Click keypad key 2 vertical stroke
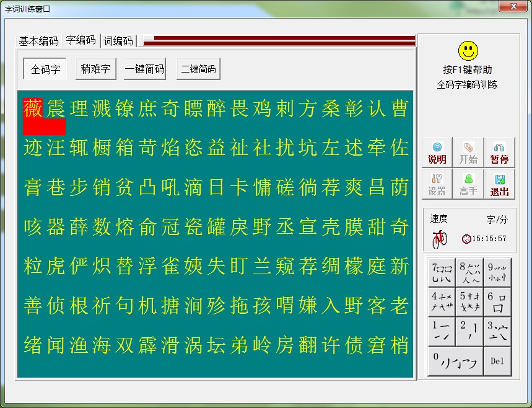 click(469, 331)
